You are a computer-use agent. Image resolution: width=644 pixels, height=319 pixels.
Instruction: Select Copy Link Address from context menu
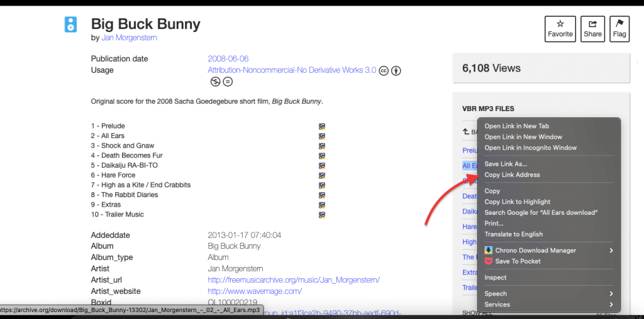[512, 175]
